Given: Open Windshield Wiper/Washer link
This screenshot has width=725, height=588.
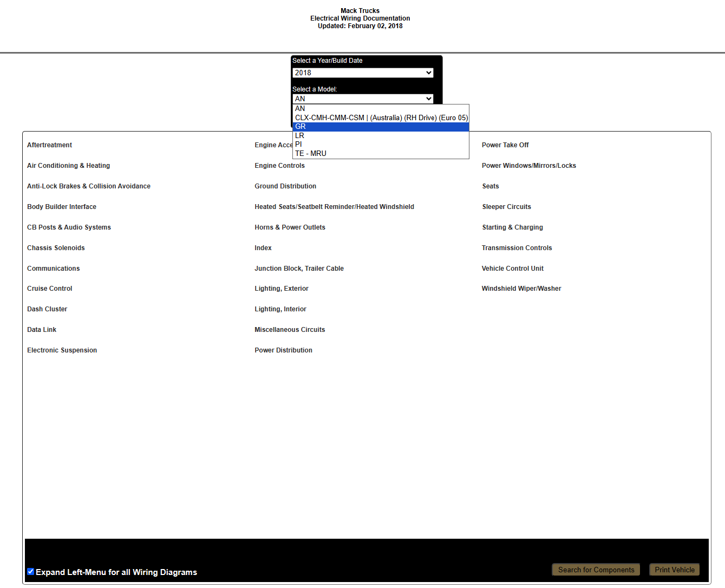Looking at the screenshot, I should coord(521,289).
